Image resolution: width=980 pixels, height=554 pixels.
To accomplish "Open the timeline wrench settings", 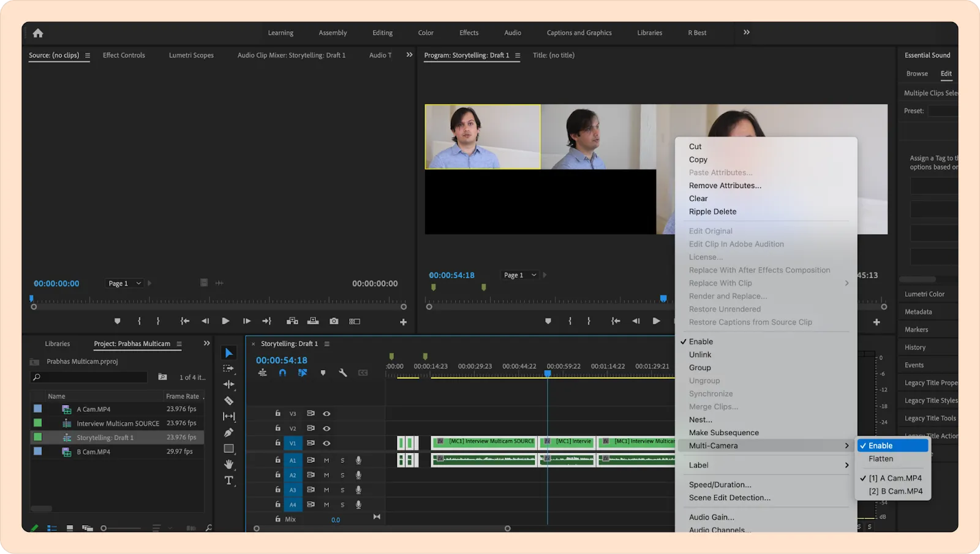I will click(x=342, y=373).
